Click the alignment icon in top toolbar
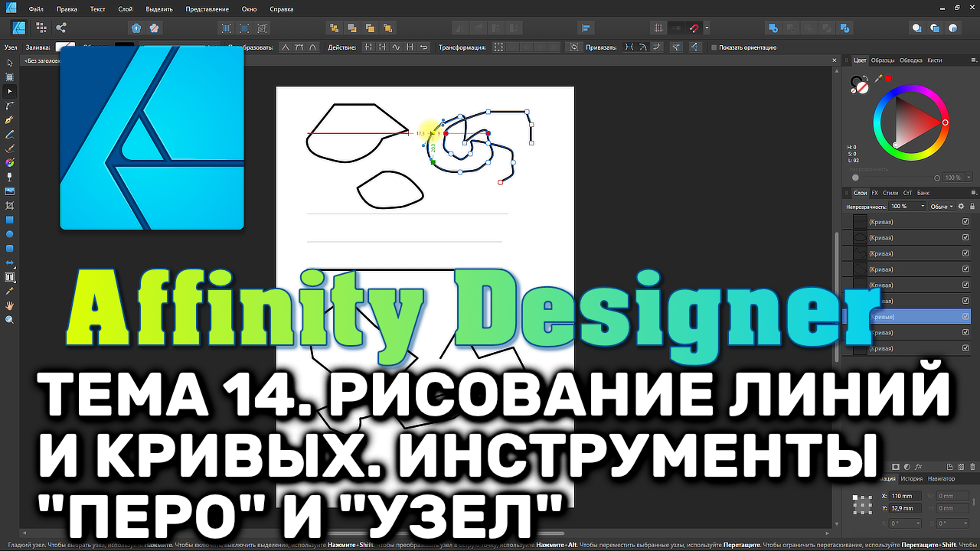The width and height of the screenshot is (980, 551). [586, 28]
